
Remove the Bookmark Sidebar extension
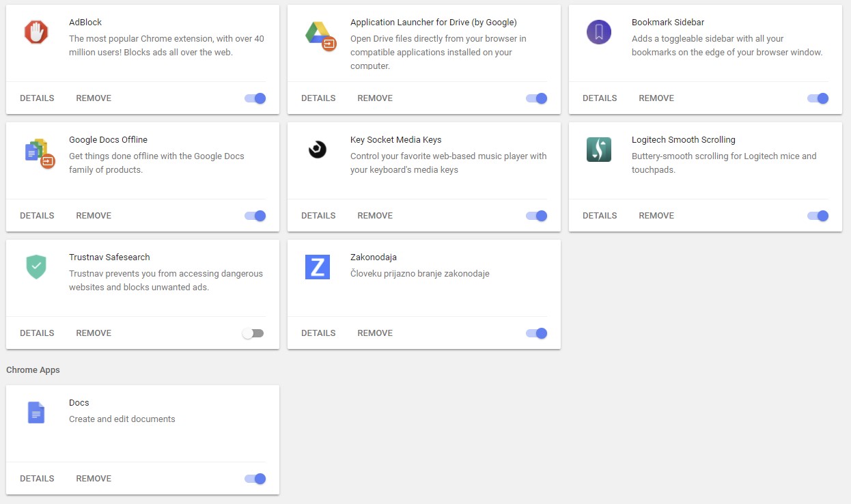tap(656, 98)
